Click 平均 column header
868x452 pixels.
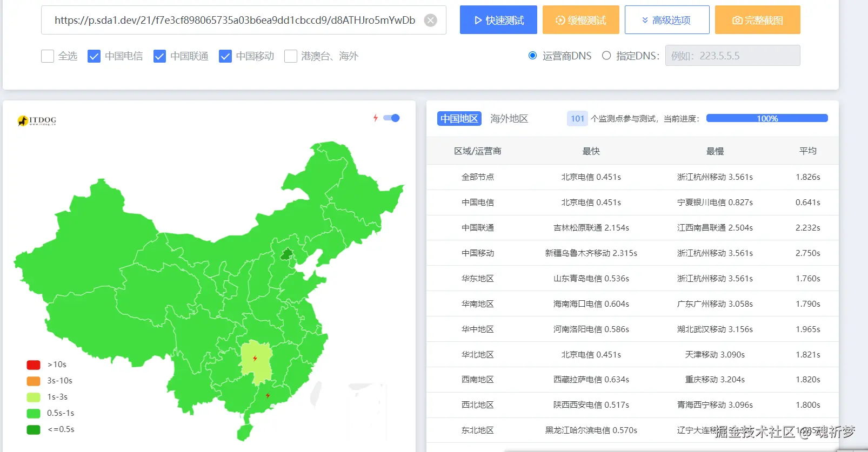point(807,151)
